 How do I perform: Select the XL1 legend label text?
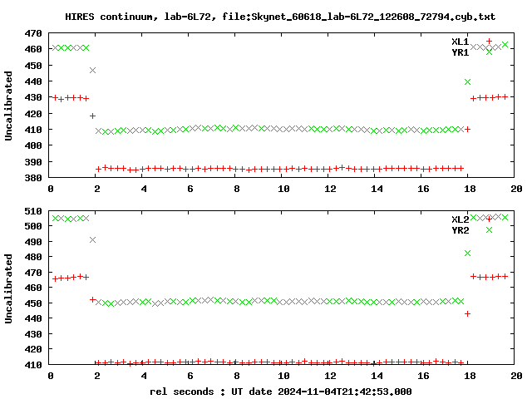[x=460, y=42]
